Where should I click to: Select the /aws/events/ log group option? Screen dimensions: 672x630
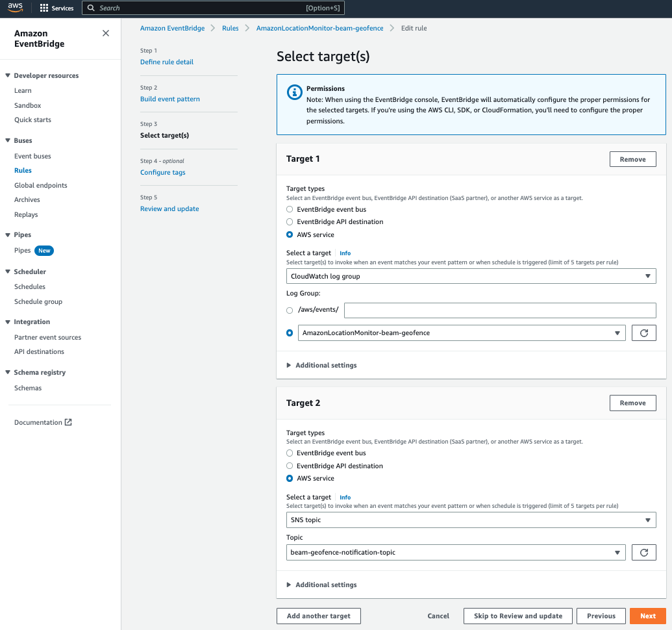[x=289, y=310]
